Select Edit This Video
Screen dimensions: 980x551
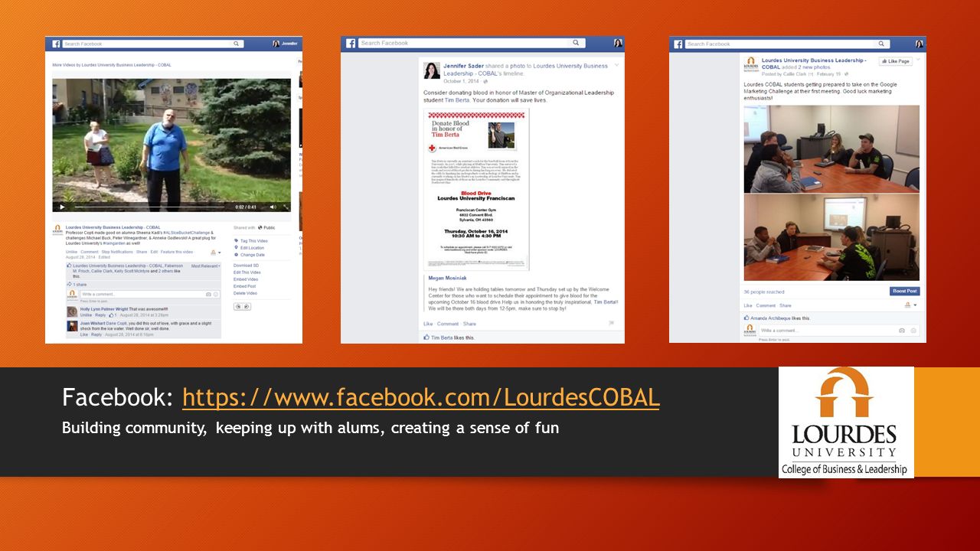pyautogui.click(x=247, y=272)
